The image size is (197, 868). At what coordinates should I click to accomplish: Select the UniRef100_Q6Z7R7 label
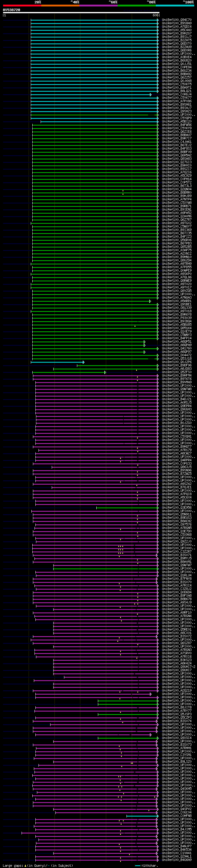(x=177, y=220)
